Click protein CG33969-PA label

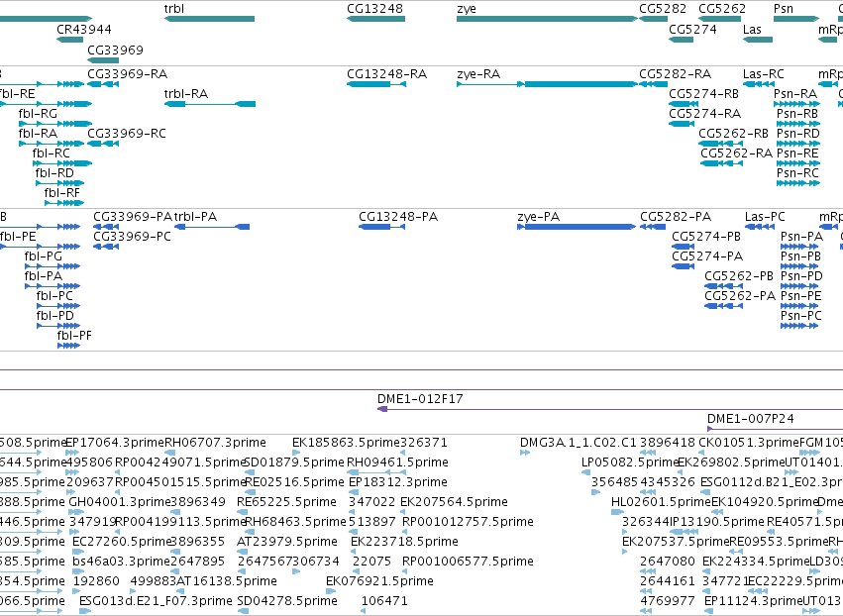[x=133, y=217]
